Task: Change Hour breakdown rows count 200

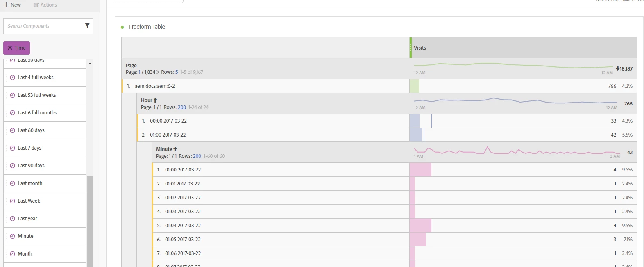Action: click(x=182, y=107)
